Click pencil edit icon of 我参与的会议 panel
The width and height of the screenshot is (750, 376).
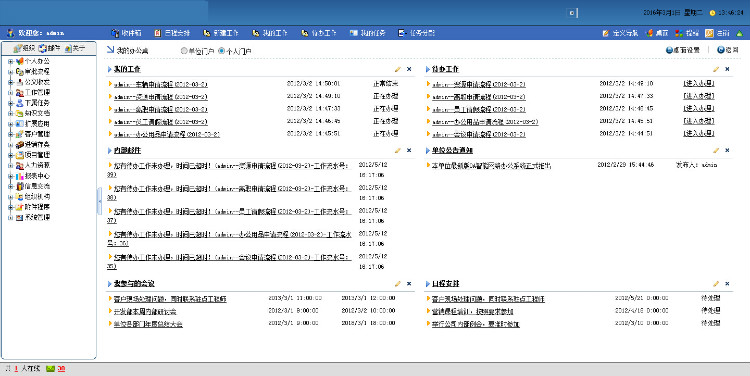point(398,284)
